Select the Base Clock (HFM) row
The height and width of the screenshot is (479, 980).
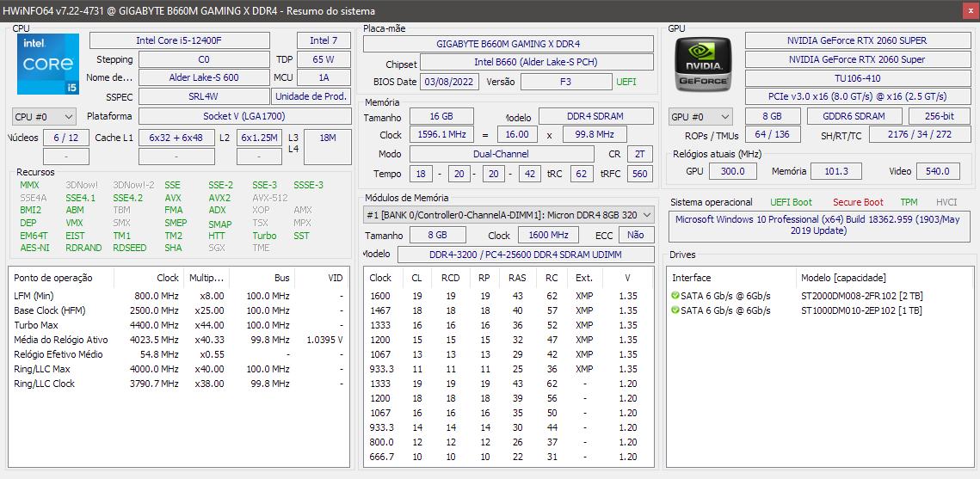178,310
